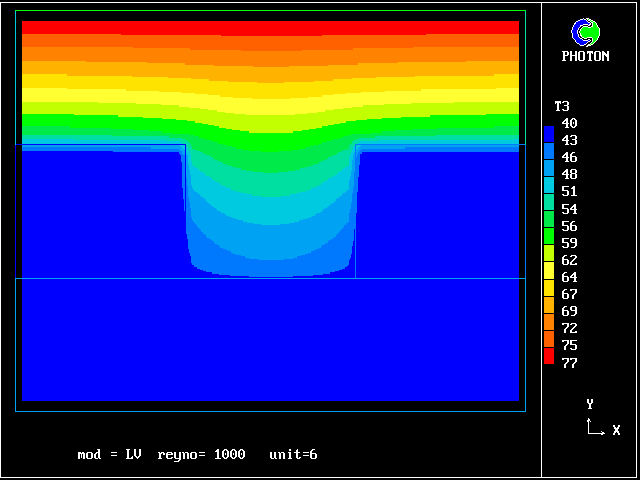Click the red contour band at plot top

click(270, 28)
